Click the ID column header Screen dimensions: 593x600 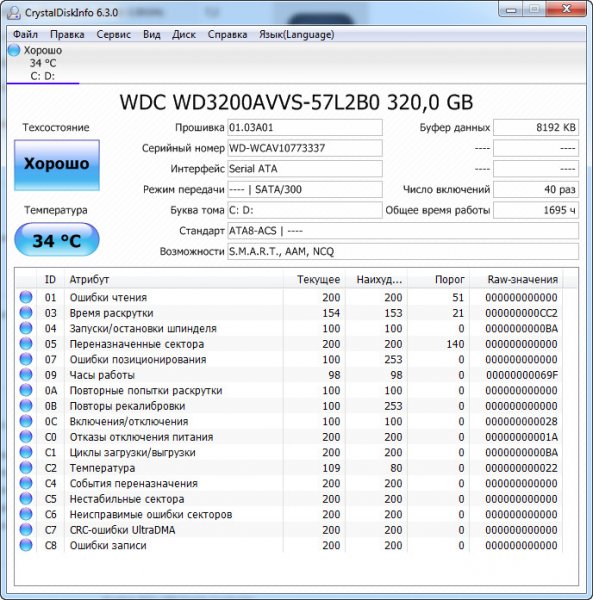coord(50,279)
